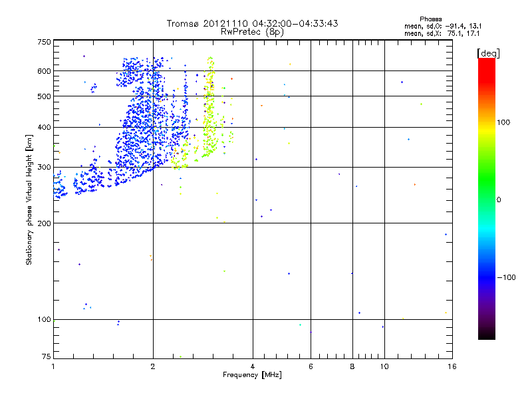This screenshot has height=399, width=532.
Task: Click the mean, sd,X value line
Action: [442, 33]
